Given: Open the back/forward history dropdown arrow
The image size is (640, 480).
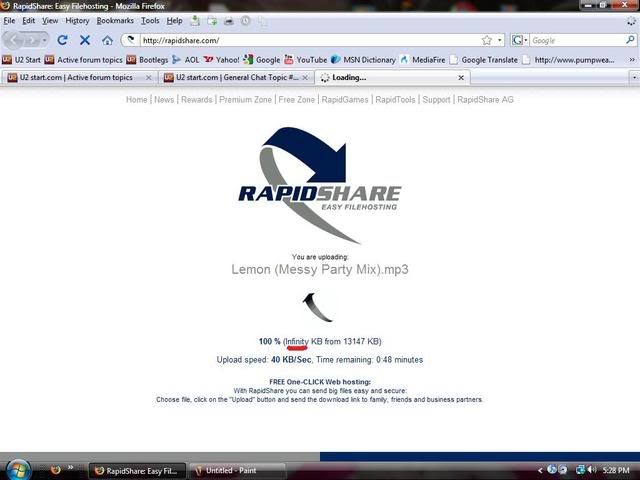Looking at the screenshot, I should pos(44,40).
